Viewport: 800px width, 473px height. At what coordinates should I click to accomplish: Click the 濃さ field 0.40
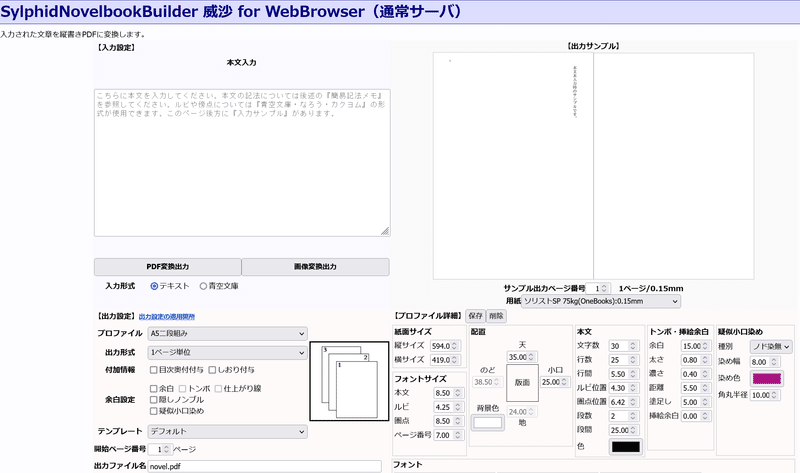(x=696, y=374)
